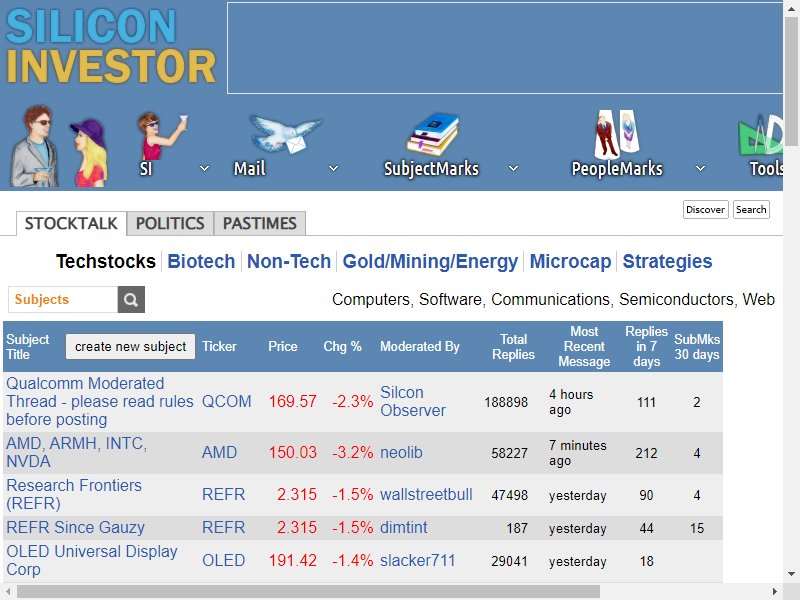
Task: Click the 169.57 price in QCOM row
Action: (292, 402)
